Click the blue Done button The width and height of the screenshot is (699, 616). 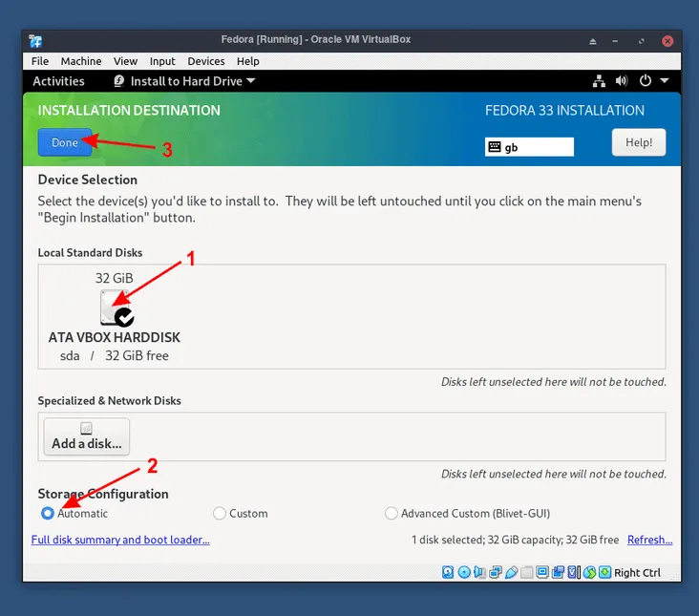[65, 142]
